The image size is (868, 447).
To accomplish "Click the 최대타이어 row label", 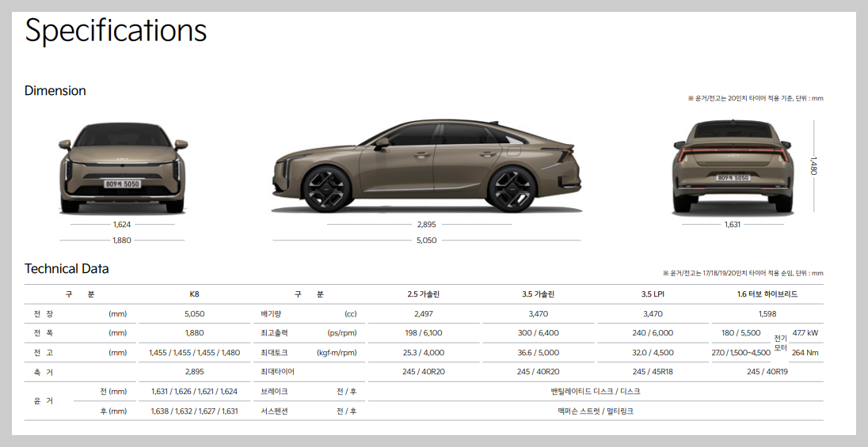I will (277, 372).
